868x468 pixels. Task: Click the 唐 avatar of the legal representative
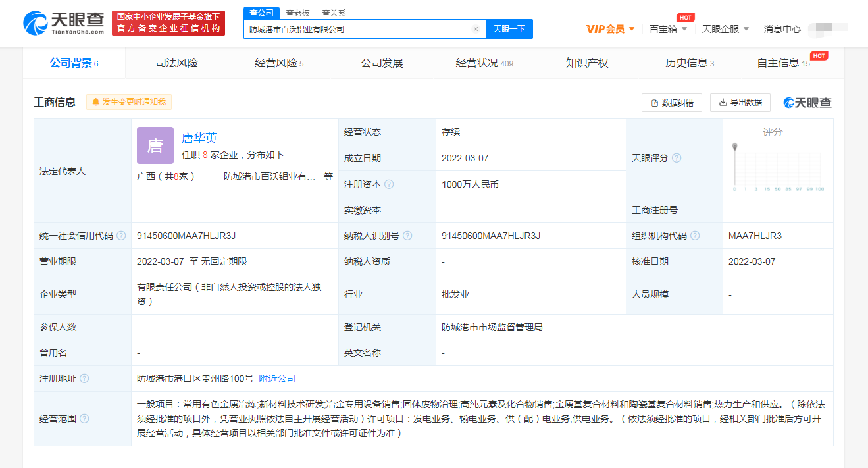[154, 144]
